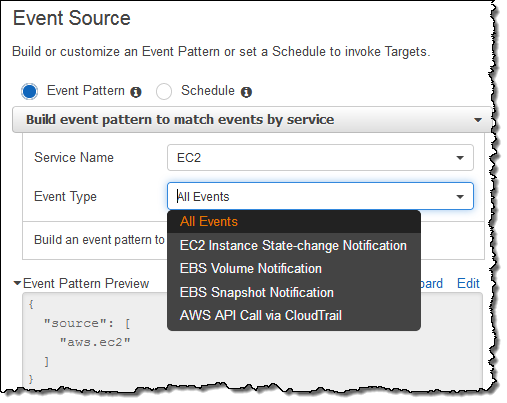Click the partially hidden clipboard link
Image resolution: width=507 pixels, height=403 pixels.
coord(432,284)
